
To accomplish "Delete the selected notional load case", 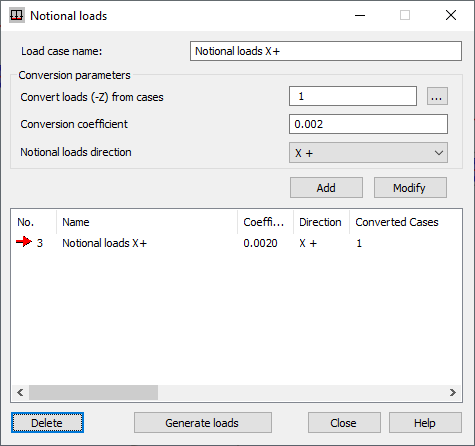I will coord(47,423).
